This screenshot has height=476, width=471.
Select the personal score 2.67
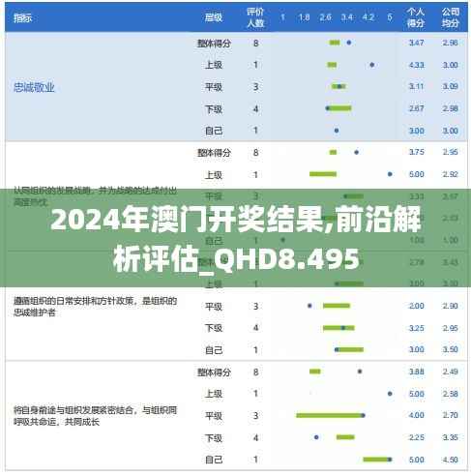click(x=416, y=108)
